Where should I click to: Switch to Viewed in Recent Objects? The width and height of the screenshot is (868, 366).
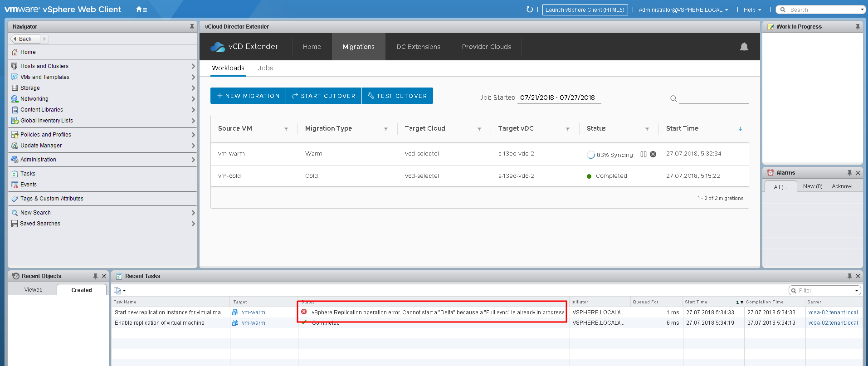tap(33, 290)
